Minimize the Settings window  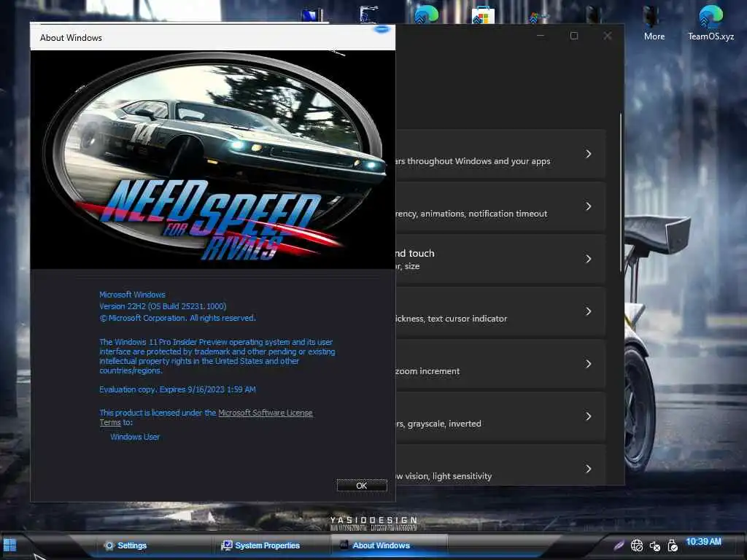point(541,36)
